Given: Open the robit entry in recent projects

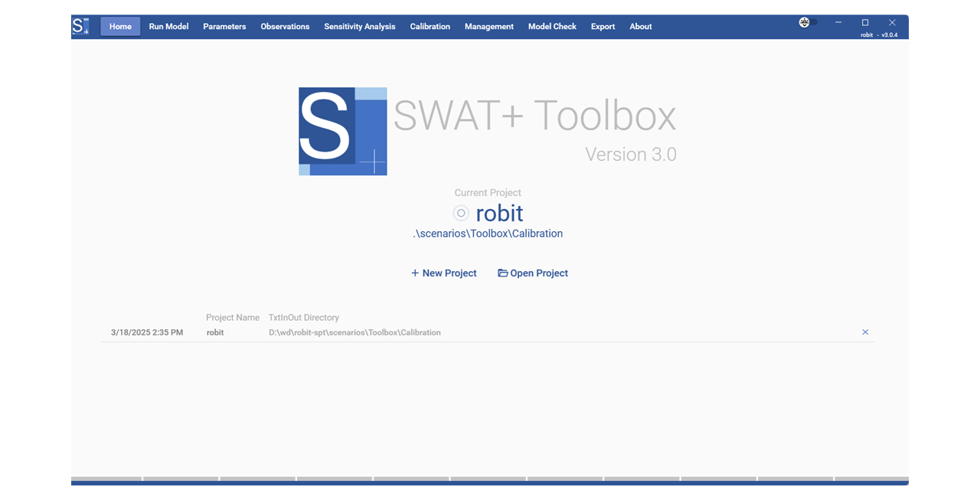Looking at the screenshot, I should coord(215,333).
